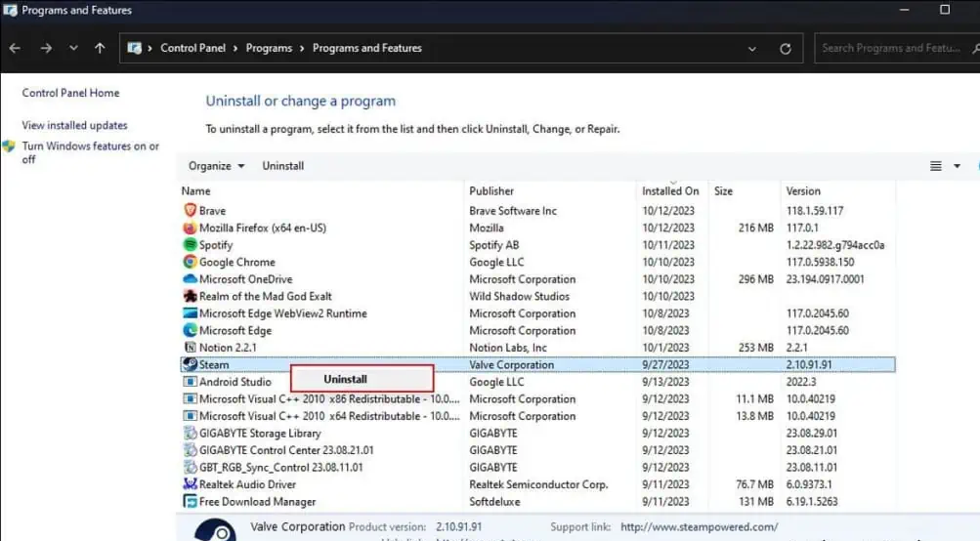Open the view options dropdown arrow
The height and width of the screenshot is (541, 980).
pos(957,166)
